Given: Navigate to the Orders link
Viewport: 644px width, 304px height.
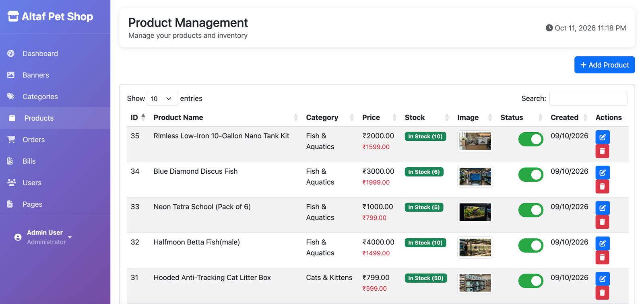Looking at the screenshot, I should click(x=55, y=140).
